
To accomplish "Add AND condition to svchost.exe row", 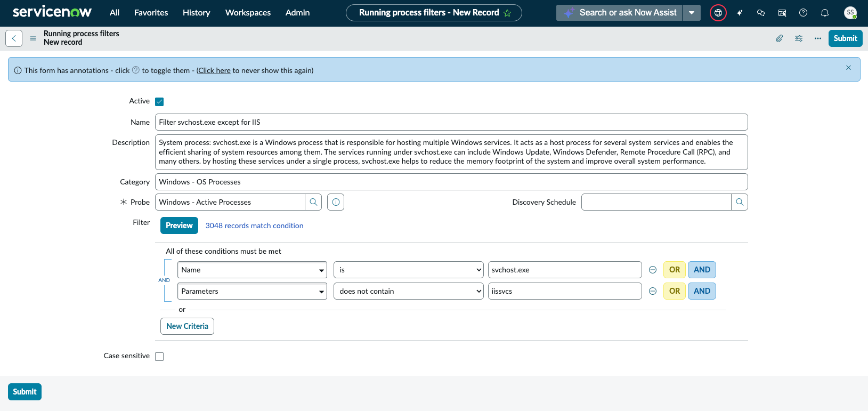I will coord(702,270).
